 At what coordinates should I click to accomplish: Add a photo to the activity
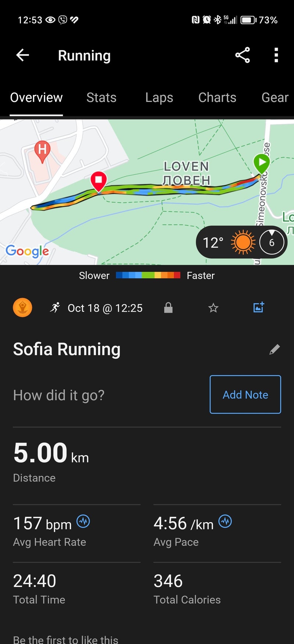[259, 307]
